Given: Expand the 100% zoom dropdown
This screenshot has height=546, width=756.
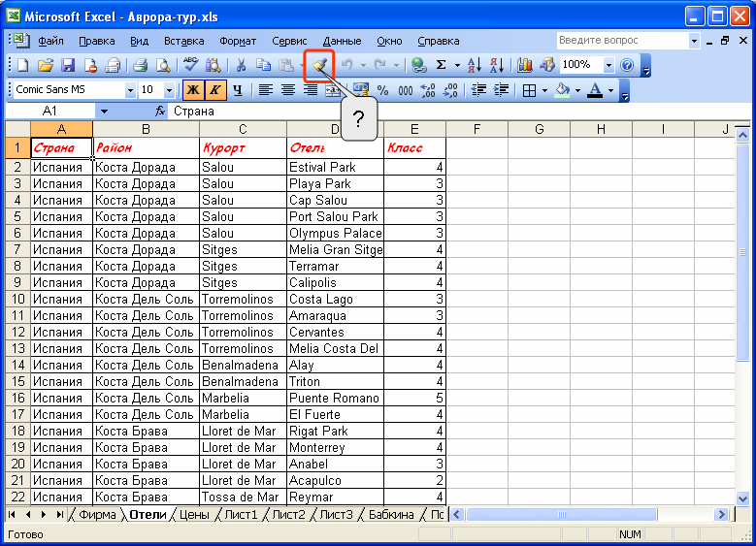Looking at the screenshot, I should pos(608,65).
